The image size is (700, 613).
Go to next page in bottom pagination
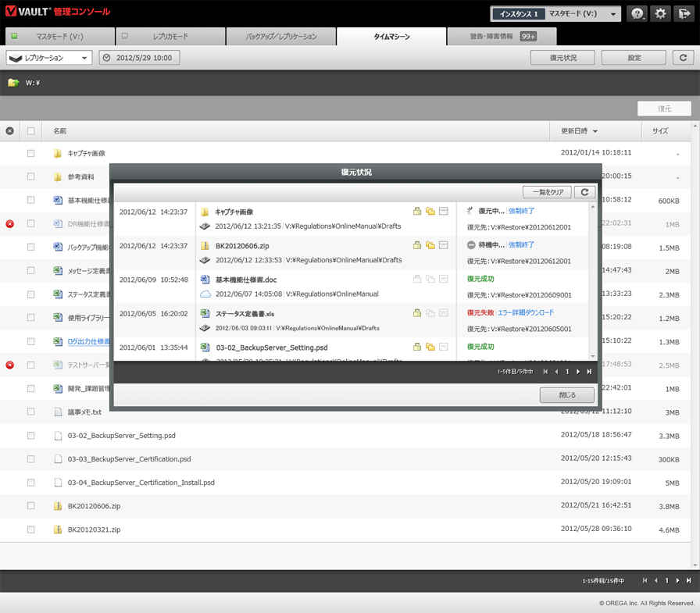pyautogui.click(x=677, y=580)
